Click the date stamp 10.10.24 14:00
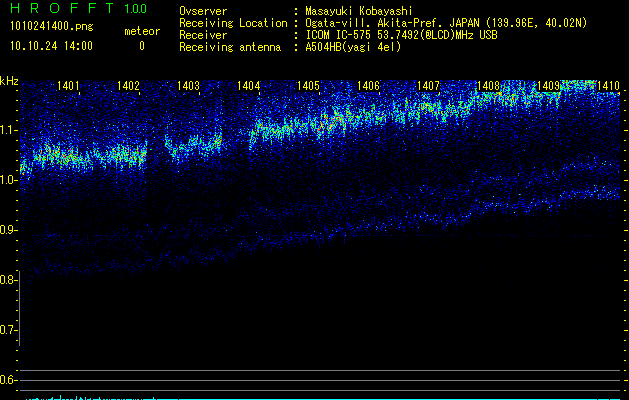This screenshot has width=629, height=400. tap(51, 46)
